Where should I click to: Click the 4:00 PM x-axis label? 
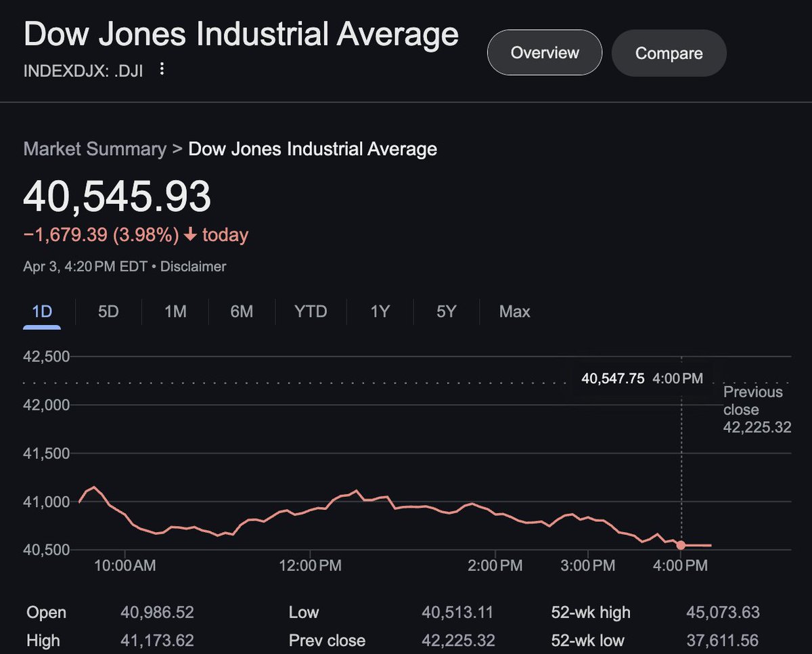(x=679, y=566)
